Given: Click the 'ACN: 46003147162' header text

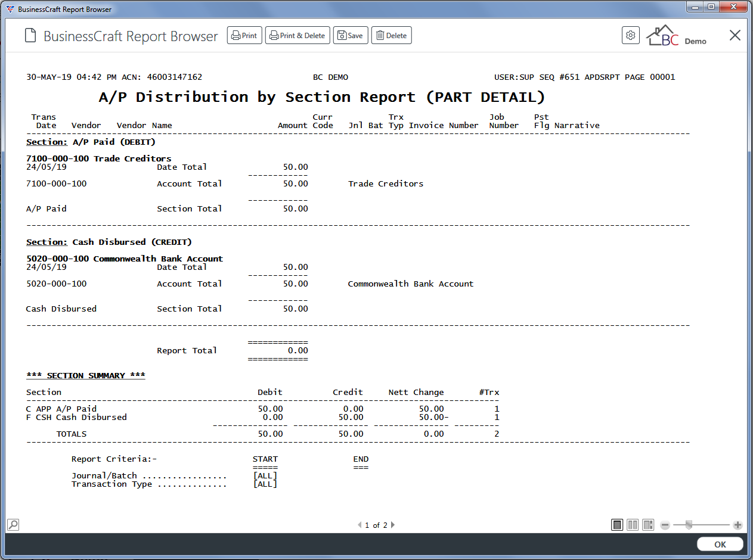Looking at the screenshot, I should 162,77.
